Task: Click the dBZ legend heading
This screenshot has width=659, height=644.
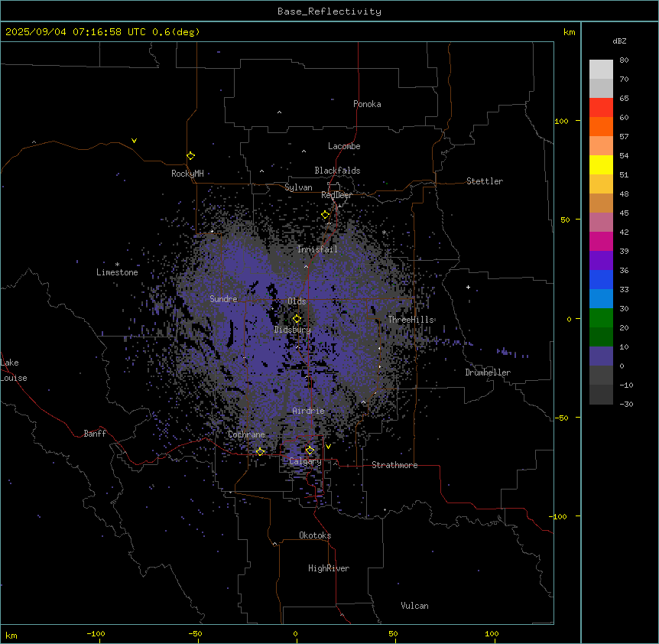Action: (x=619, y=41)
